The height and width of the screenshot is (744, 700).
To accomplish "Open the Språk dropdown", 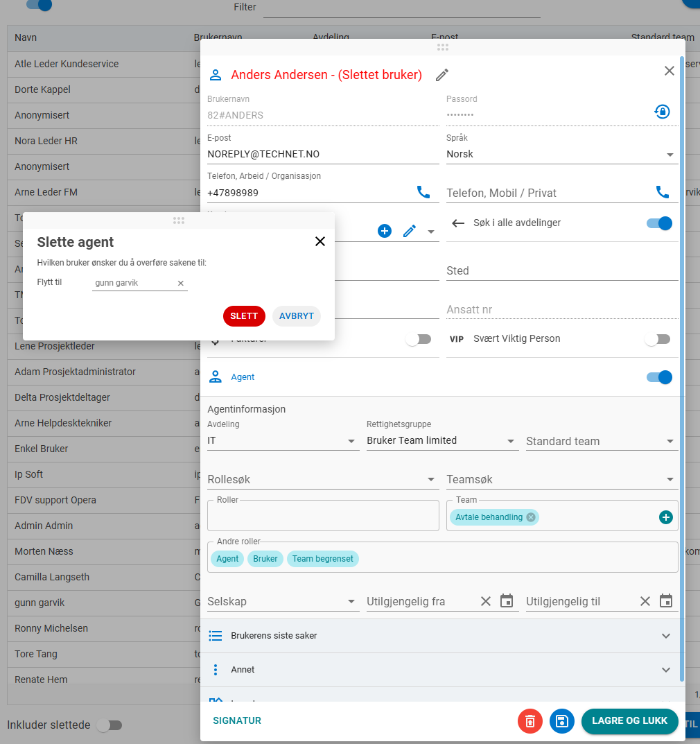I will point(561,154).
